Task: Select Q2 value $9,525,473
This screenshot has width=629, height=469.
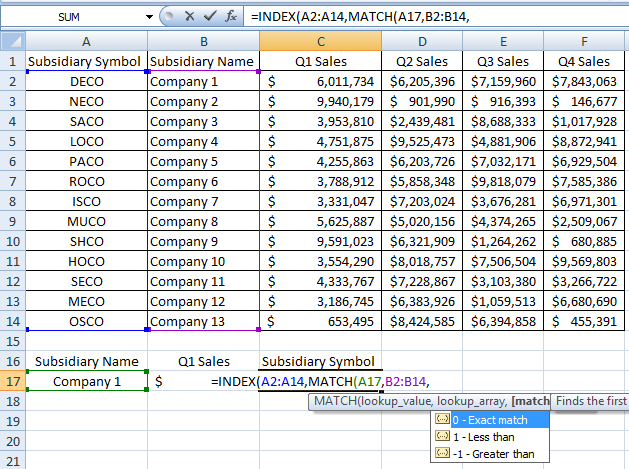Action: pos(422,142)
